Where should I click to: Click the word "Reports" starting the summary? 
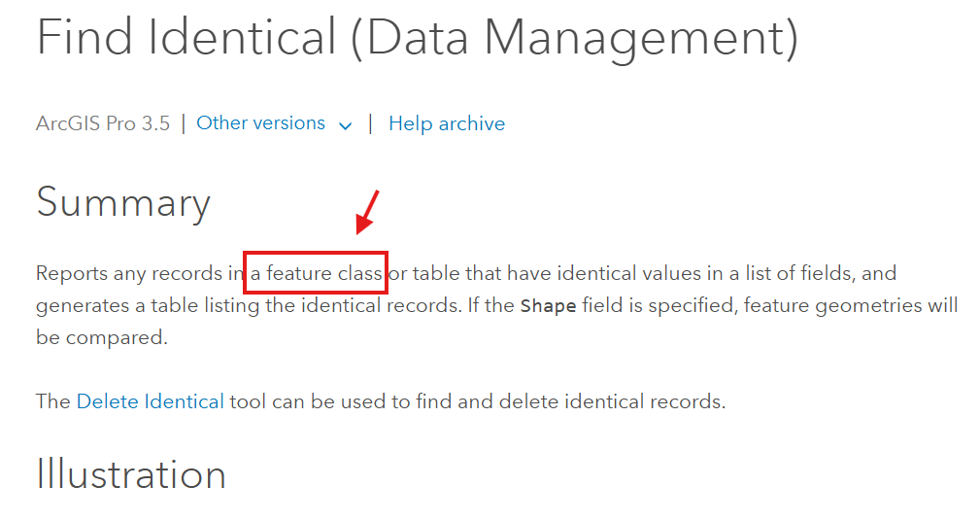pos(71,273)
